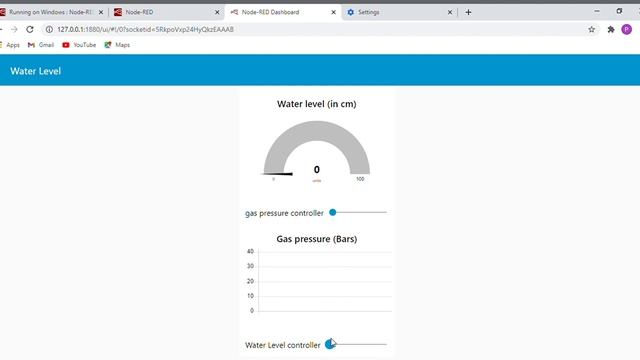This screenshot has height=360, width=640.
Task: Open the Gmail bookmark
Action: coord(41,45)
